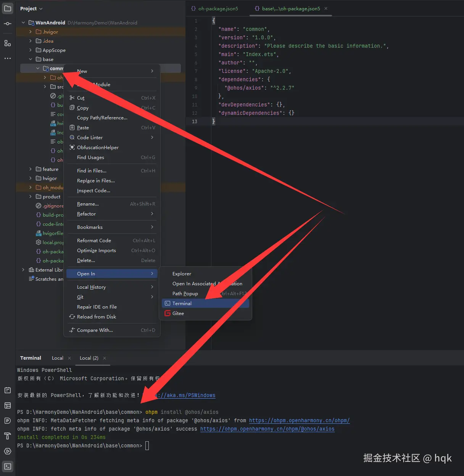The image size is (464, 476).
Task: Open aka.ms/PSWindows link in terminal
Action: 185,396
